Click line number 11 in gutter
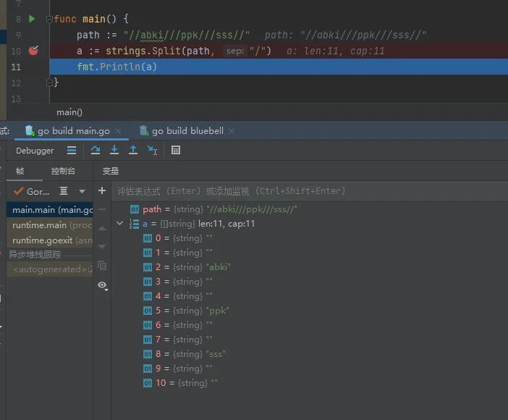 coord(16,67)
